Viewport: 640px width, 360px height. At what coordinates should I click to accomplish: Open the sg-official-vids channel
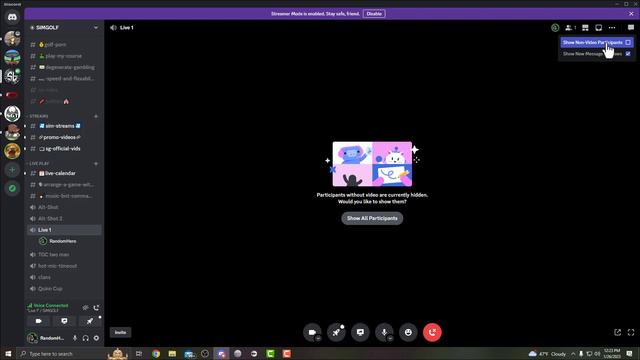64,149
